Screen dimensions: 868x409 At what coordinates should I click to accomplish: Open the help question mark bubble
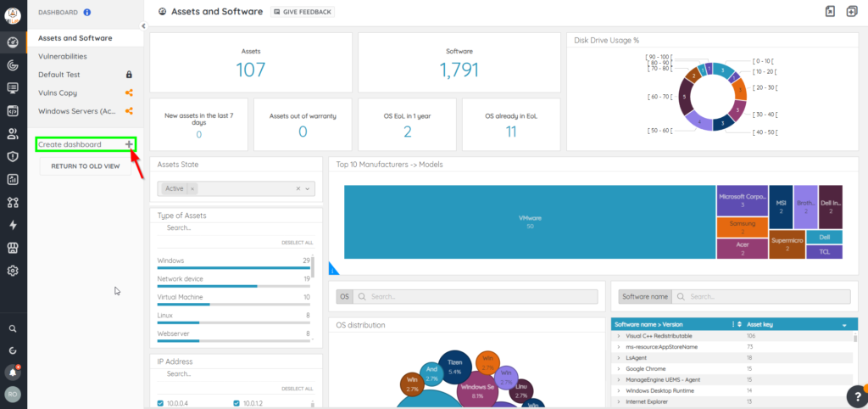pyautogui.click(x=856, y=395)
